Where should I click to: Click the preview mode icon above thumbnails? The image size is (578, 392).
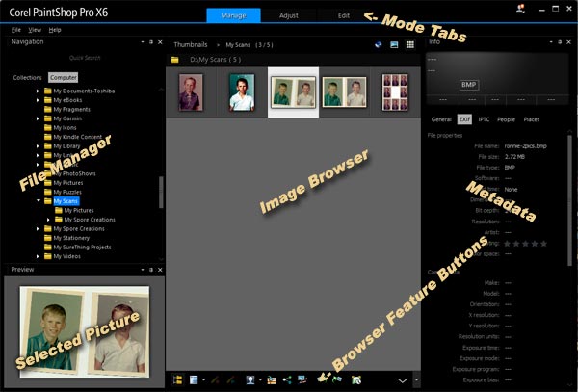(393, 44)
